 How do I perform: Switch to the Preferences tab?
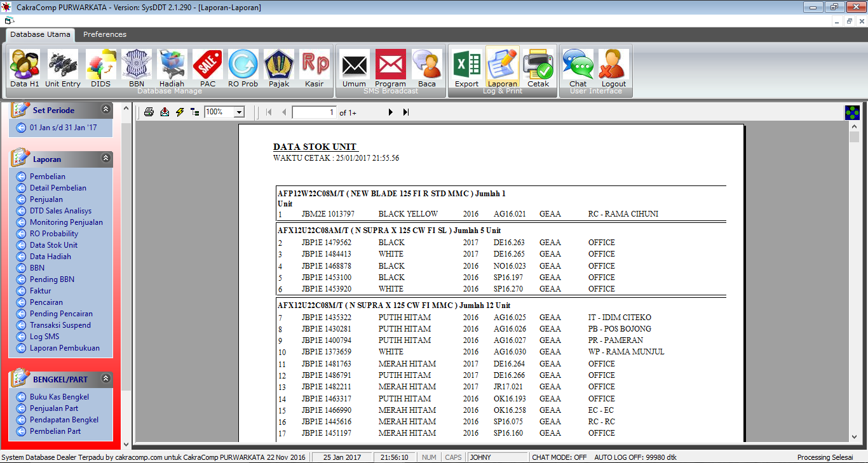(x=105, y=34)
